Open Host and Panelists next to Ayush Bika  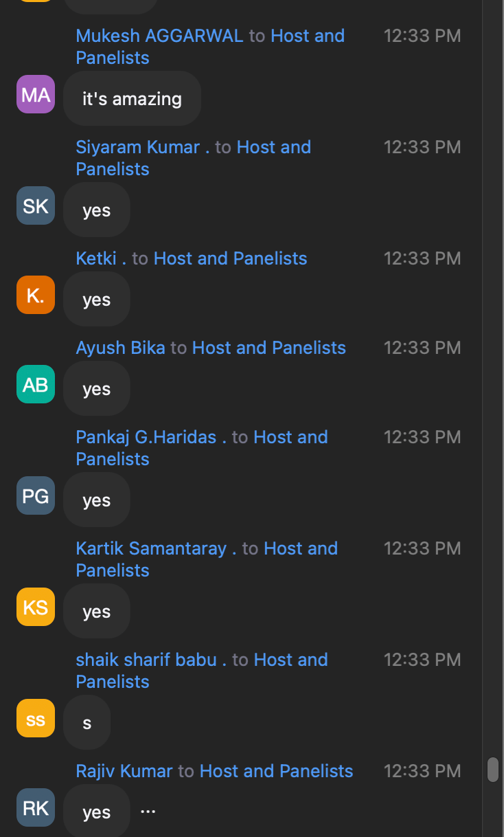(268, 348)
